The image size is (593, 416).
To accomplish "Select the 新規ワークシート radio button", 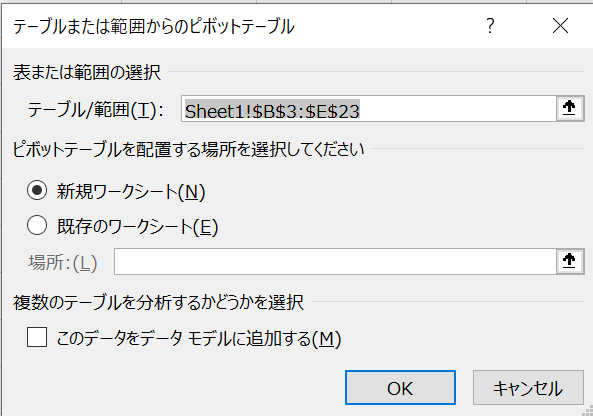I will coord(37,190).
